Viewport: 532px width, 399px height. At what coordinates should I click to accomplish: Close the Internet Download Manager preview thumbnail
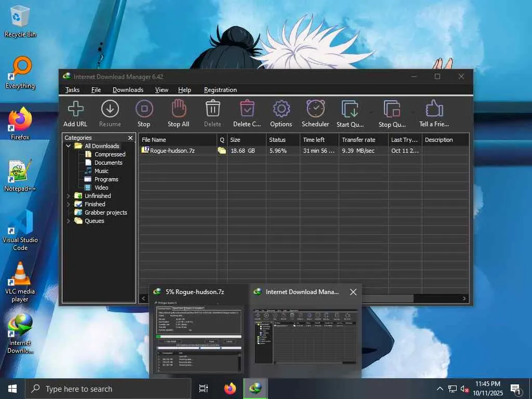(353, 292)
